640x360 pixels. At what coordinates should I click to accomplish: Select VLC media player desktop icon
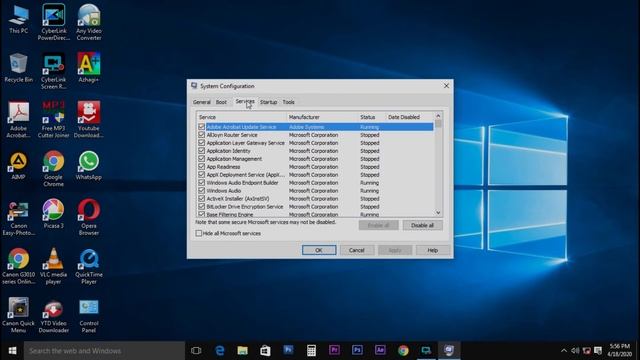[x=53, y=266]
